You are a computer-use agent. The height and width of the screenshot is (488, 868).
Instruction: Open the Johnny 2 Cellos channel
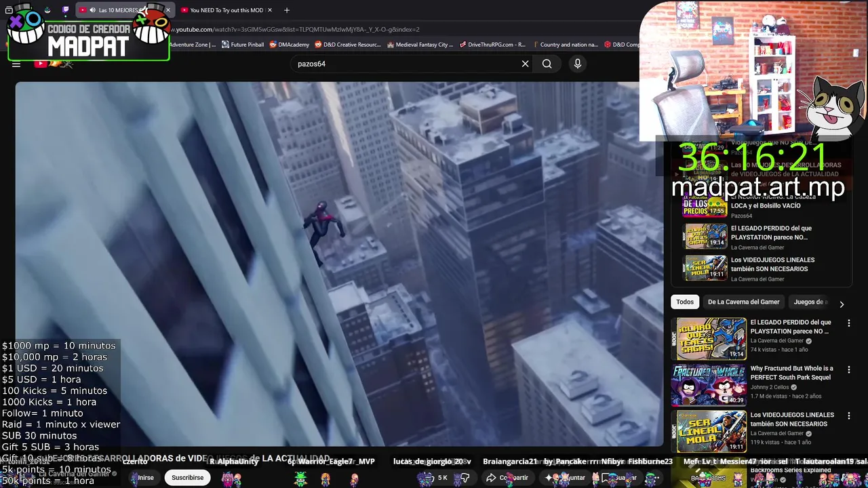(770, 387)
